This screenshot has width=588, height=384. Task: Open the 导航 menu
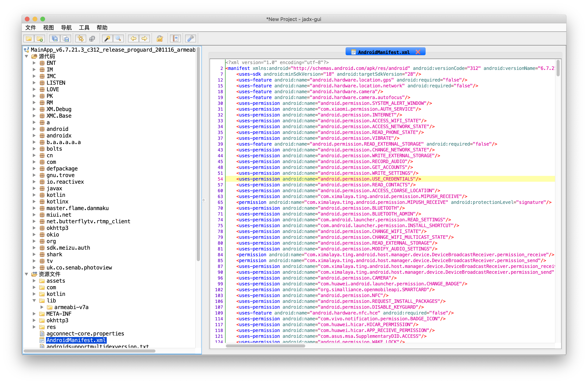[x=66, y=28]
